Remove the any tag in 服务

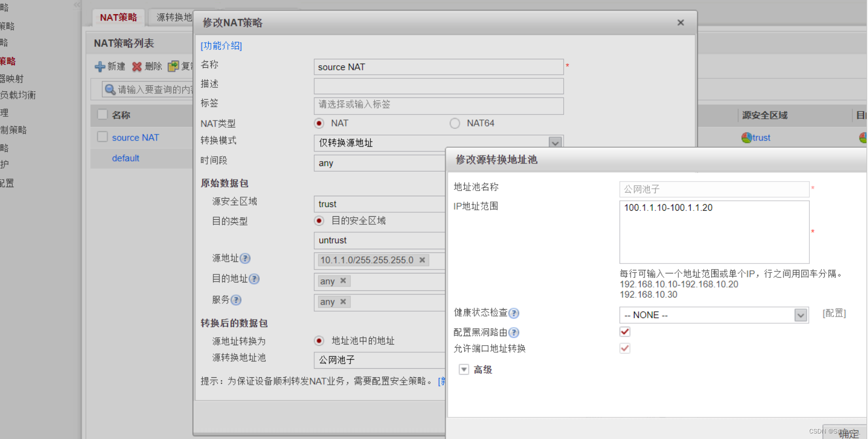pyautogui.click(x=343, y=302)
